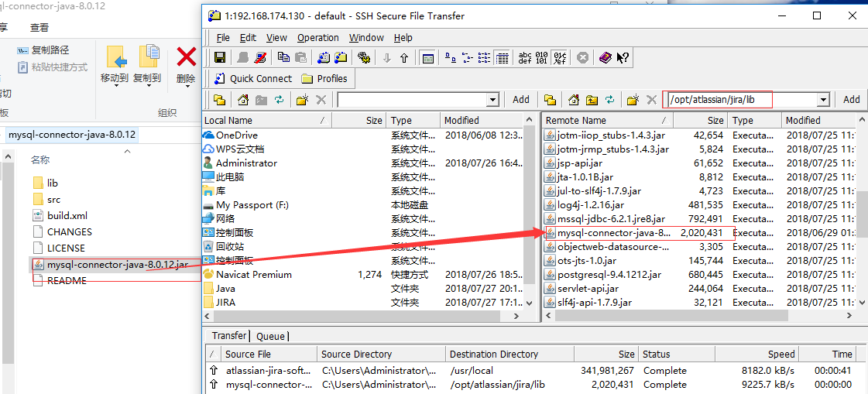Viewport: 868px width, 394px height.
Task: Switch to the Transfer tab
Action: tap(228, 335)
